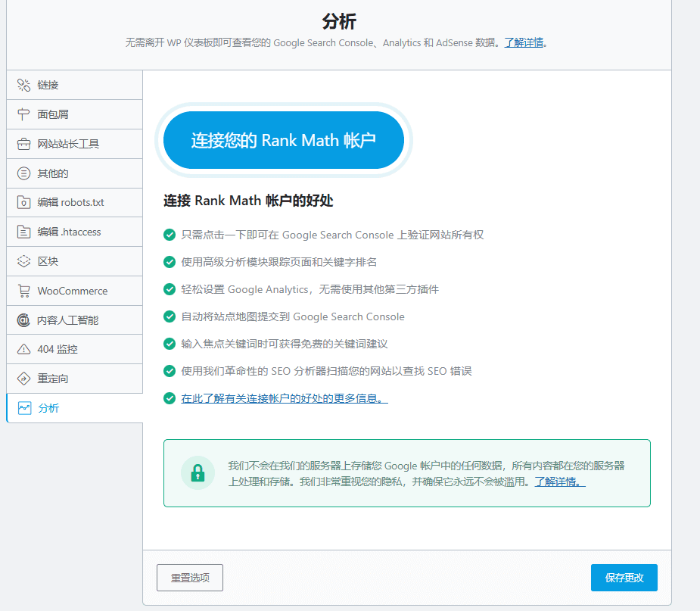
Task: Click the 404 监控 warning triangle icon
Action: pos(23,349)
